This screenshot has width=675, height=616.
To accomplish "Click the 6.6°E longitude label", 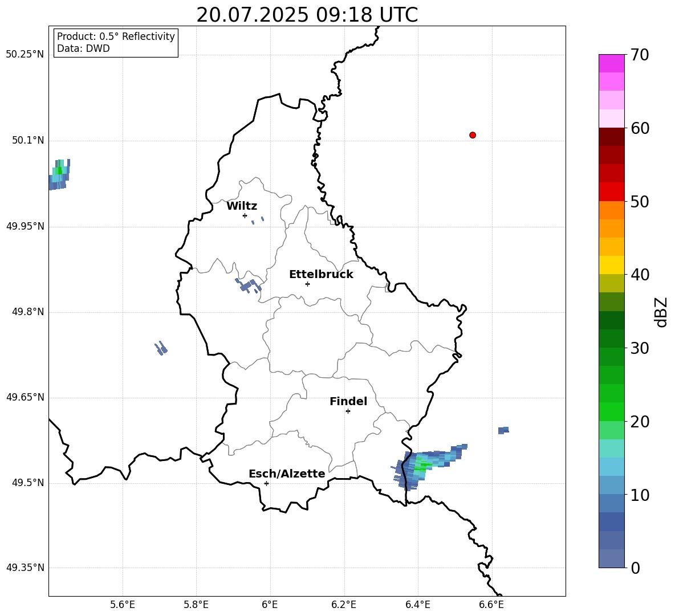I will point(491,605).
